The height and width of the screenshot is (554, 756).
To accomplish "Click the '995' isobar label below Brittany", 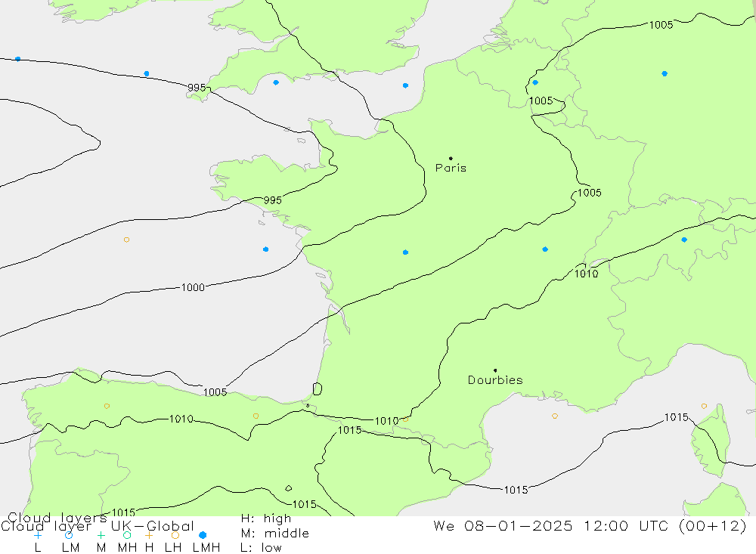I will pyautogui.click(x=272, y=200).
